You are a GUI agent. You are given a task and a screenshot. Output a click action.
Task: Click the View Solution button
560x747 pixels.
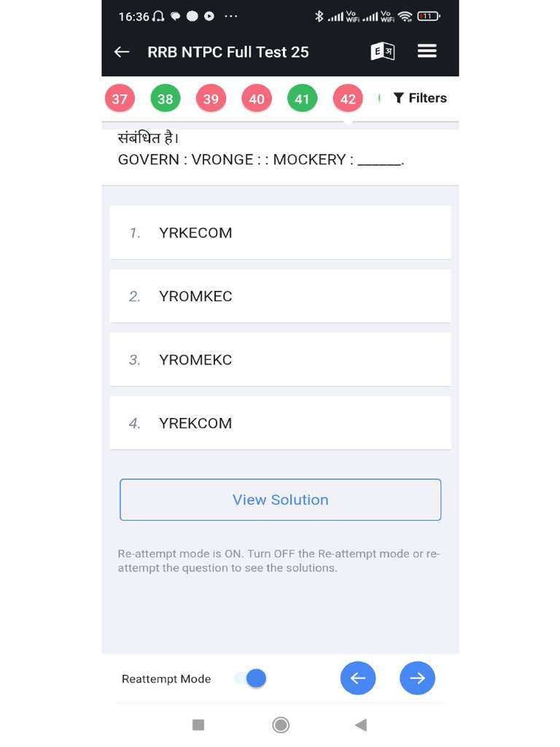pyautogui.click(x=280, y=500)
